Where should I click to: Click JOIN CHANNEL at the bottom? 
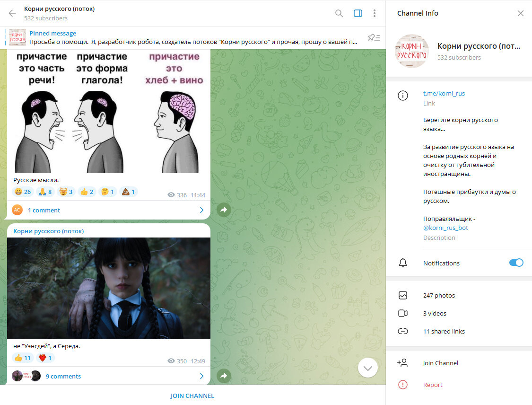pyautogui.click(x=192, y=396)
